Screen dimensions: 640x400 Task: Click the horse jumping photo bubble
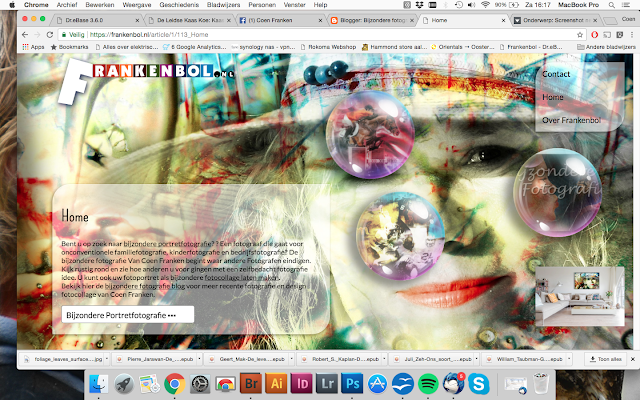[370, 135]
